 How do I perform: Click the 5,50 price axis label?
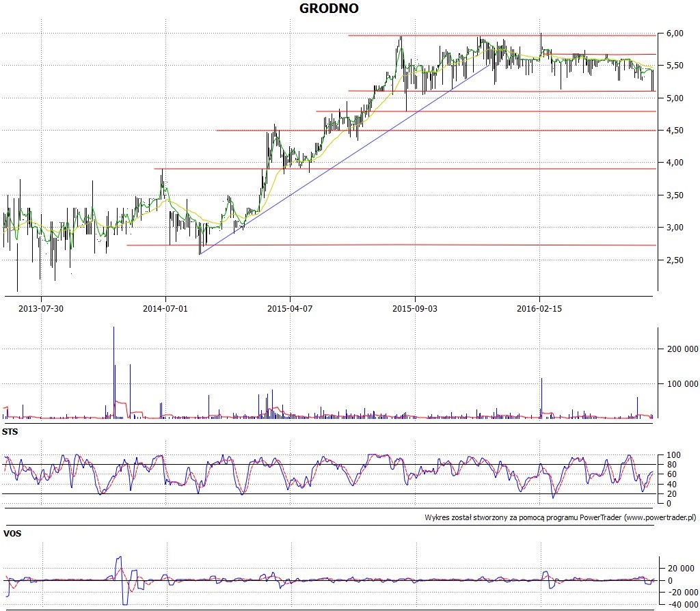click(x=675, y=66)
